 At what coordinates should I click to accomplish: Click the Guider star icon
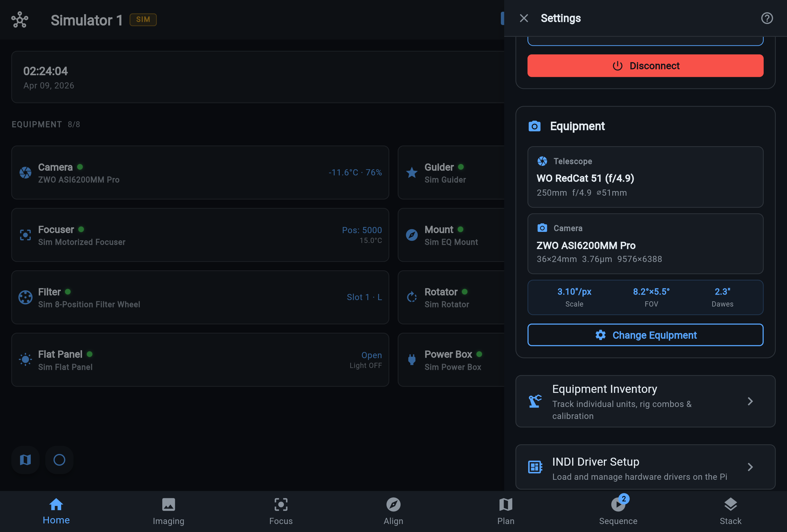coord(412,173)
